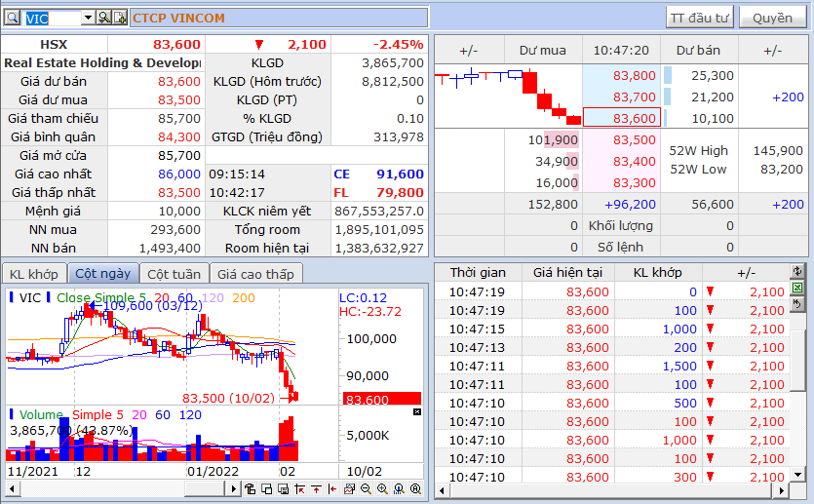Click the 1,500 matched volume at 10:47:11
The width and height of the screenshot is (814, 504).
(x=679, y=366)
